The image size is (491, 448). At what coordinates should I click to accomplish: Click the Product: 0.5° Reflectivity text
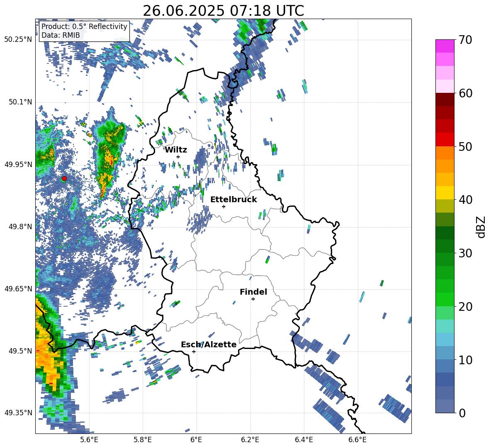84,27
